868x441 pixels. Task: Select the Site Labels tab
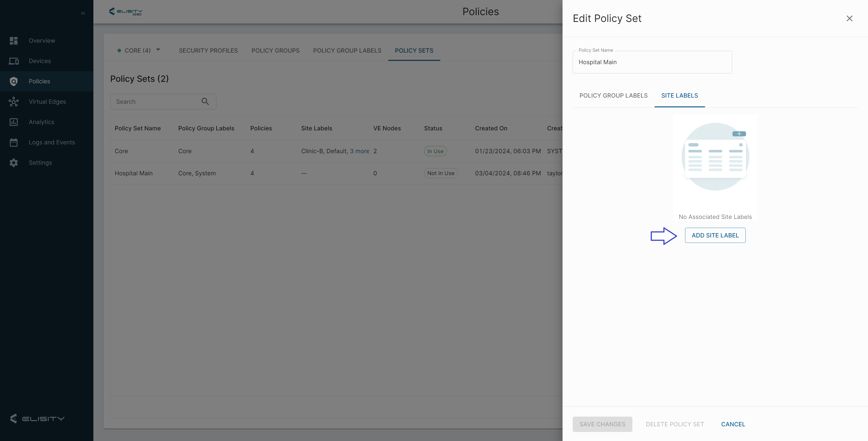[x=679, y=96]
